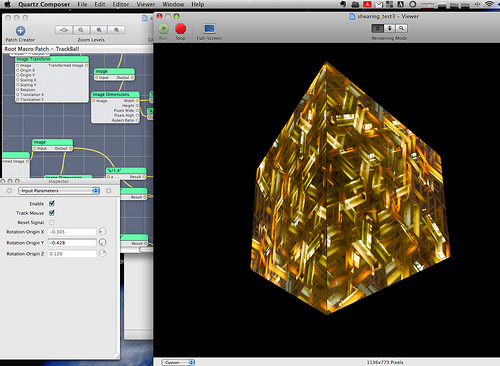
Task: Open the Quartz Composer application menu
Action: pos(44,4)
